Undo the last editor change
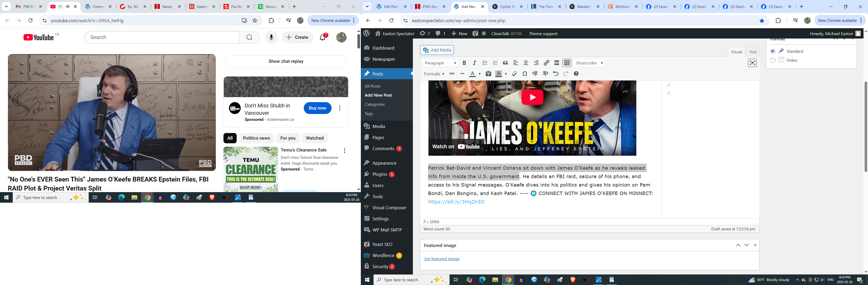 [x=556, y=74]
